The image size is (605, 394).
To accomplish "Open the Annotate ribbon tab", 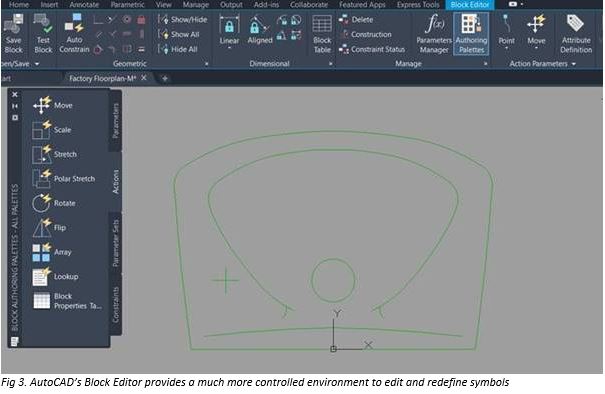I will point(84,5).
